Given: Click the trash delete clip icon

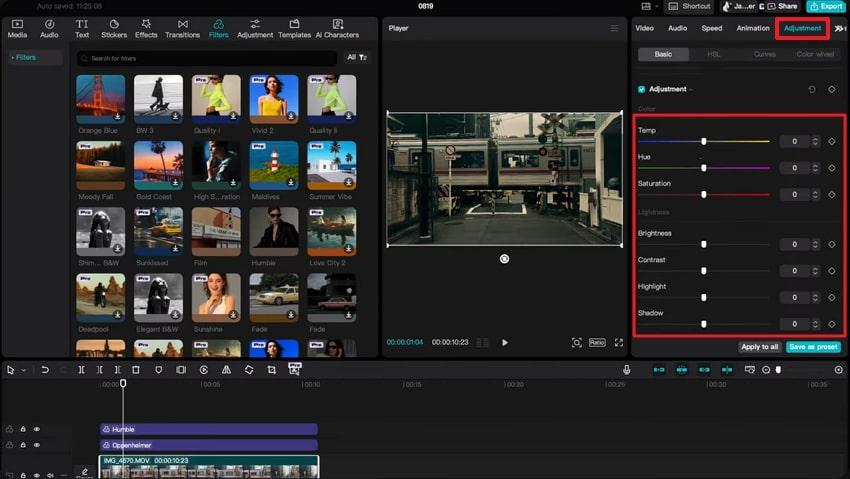Looking at the screenshot, I should tap(136, 370).
